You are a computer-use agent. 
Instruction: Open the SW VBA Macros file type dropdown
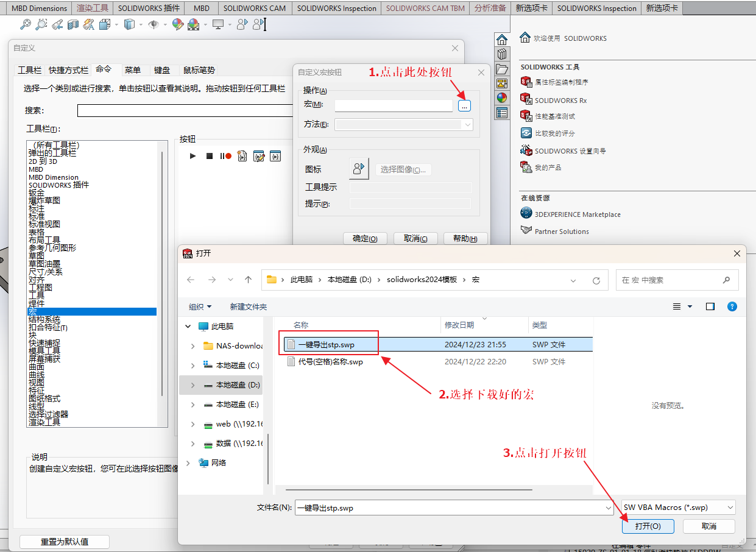click(678, 508)
